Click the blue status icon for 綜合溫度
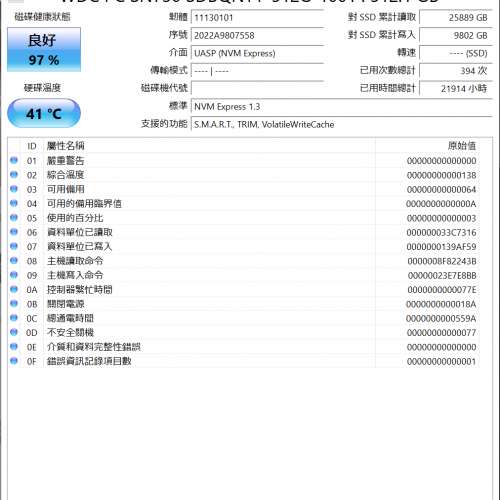The height and width of the screenshot is (500, 500). [14, 175]
